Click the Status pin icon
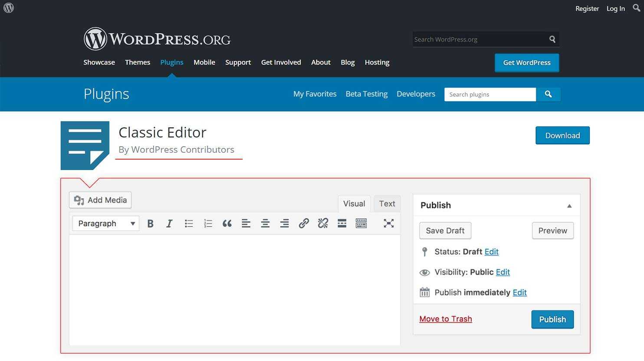Screen dimensions: 644x361 [x=424, y=252]
